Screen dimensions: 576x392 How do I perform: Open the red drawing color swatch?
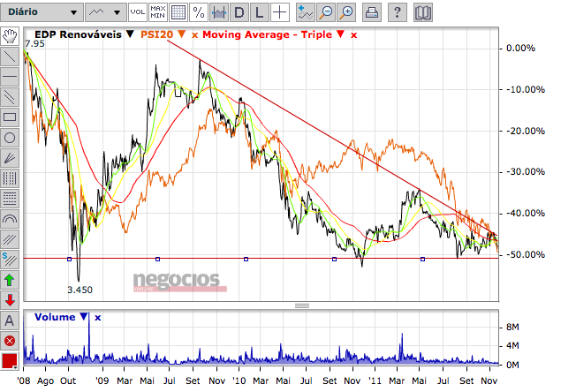10,361
